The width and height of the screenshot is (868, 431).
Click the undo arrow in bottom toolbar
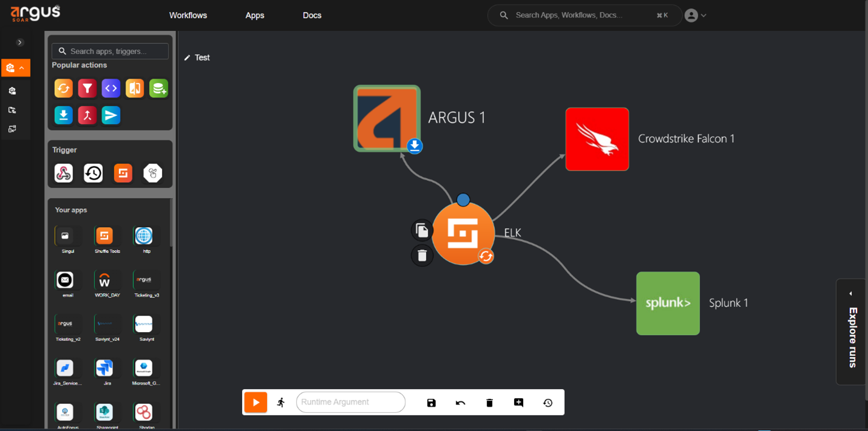pyautogui.click(x=460, y=402)
